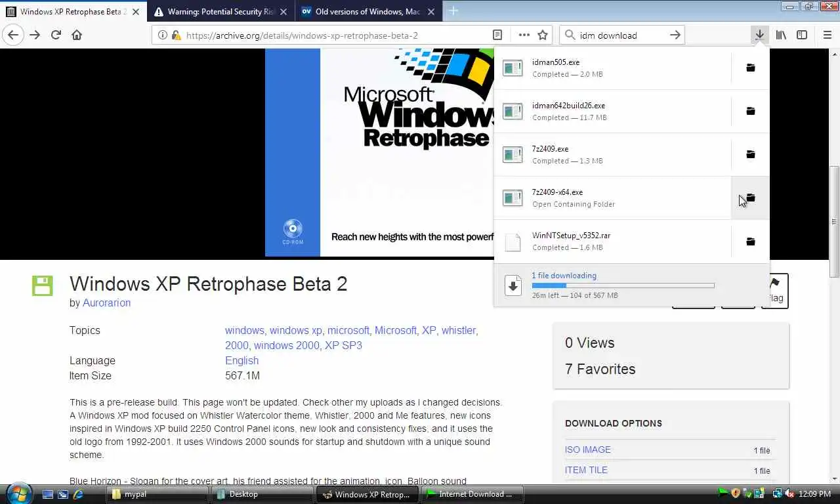Switch to Old versions of Windows tab
The height and width of the screenshot is (504, 840).
[x=367, y=12]
